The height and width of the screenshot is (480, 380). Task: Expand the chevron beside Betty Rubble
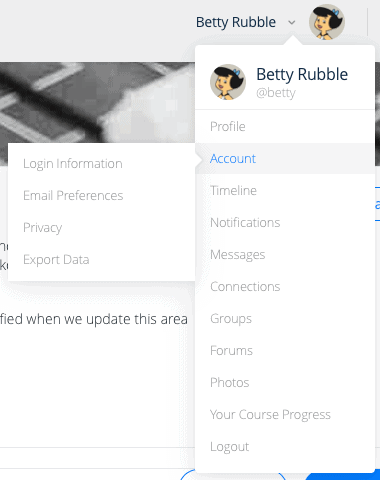[292, 23]
